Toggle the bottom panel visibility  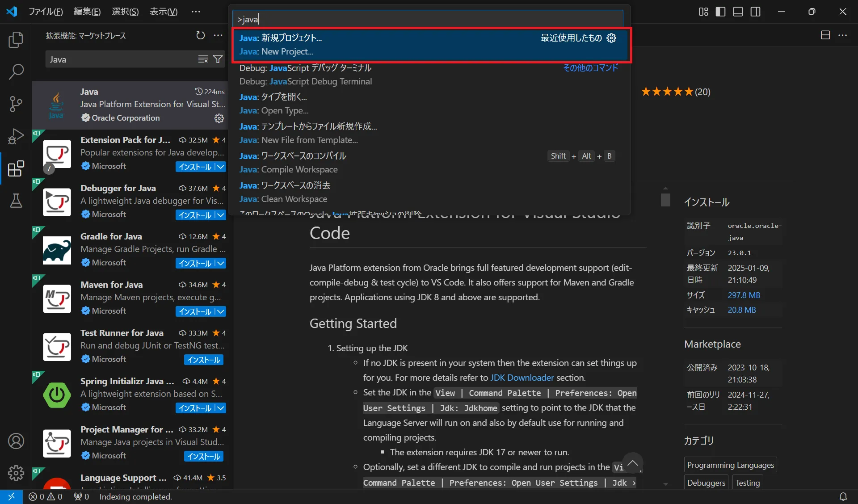coord(738,12)
